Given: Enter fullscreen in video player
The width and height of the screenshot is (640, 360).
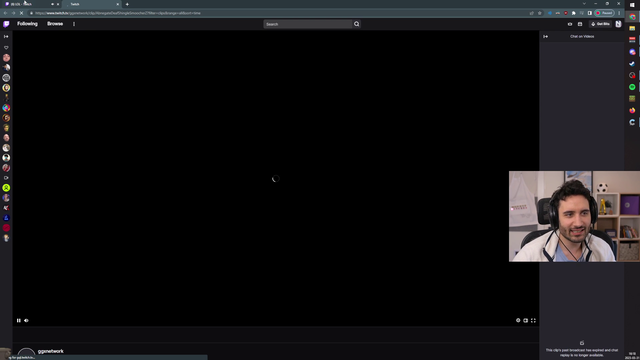Looking at the screenshot, I should tap(533, 320).
